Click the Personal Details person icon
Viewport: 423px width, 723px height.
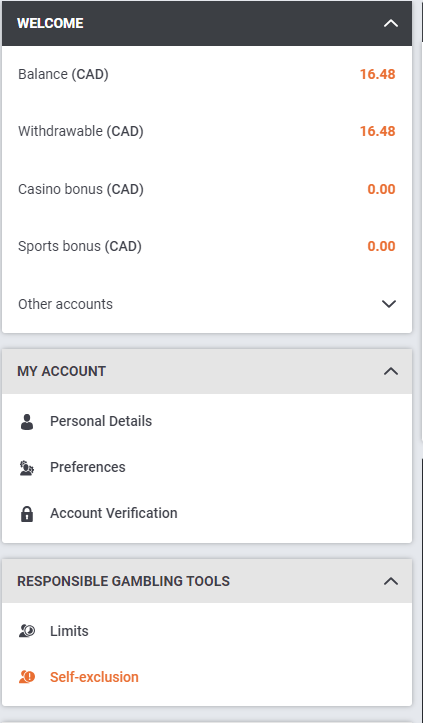pos(27,421)
